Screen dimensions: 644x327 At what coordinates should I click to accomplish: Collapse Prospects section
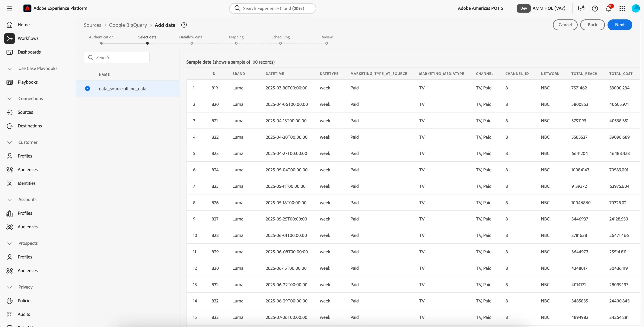tap(10, 243)
